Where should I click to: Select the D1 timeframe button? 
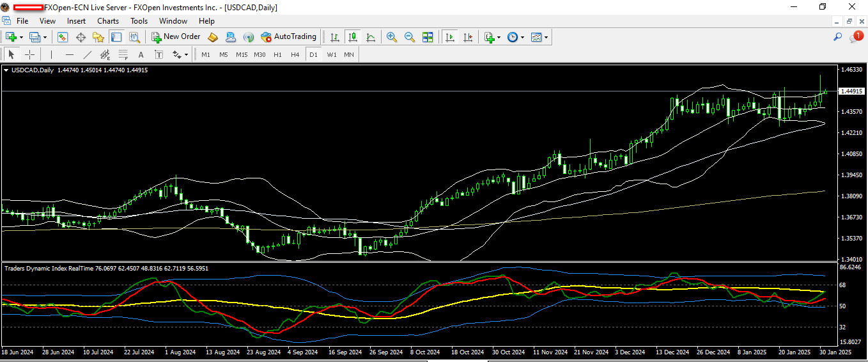[x=313, y=54]
